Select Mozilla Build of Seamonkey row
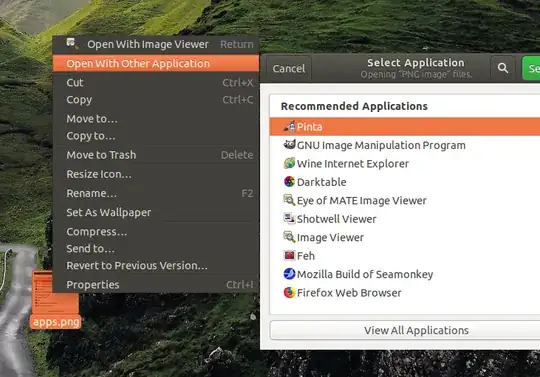The height and width of the screenshot is (377, 540). [x=405, y=274]
